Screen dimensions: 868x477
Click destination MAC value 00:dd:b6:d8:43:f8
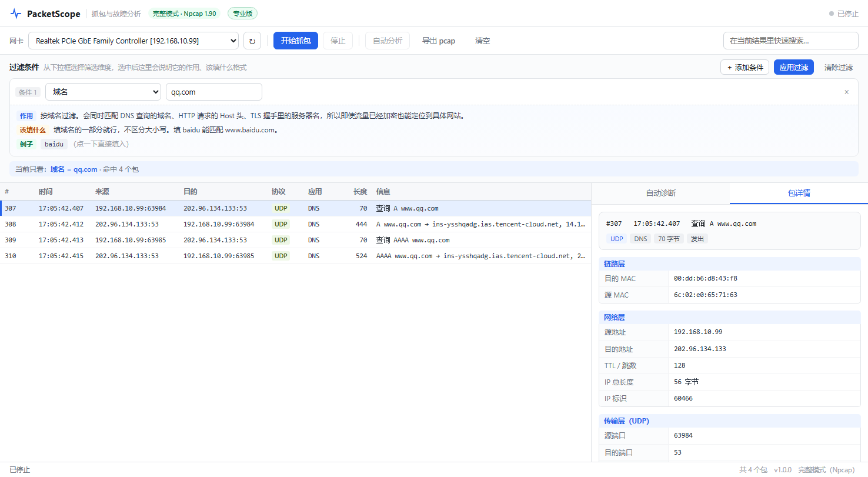[x=705, y=278]
